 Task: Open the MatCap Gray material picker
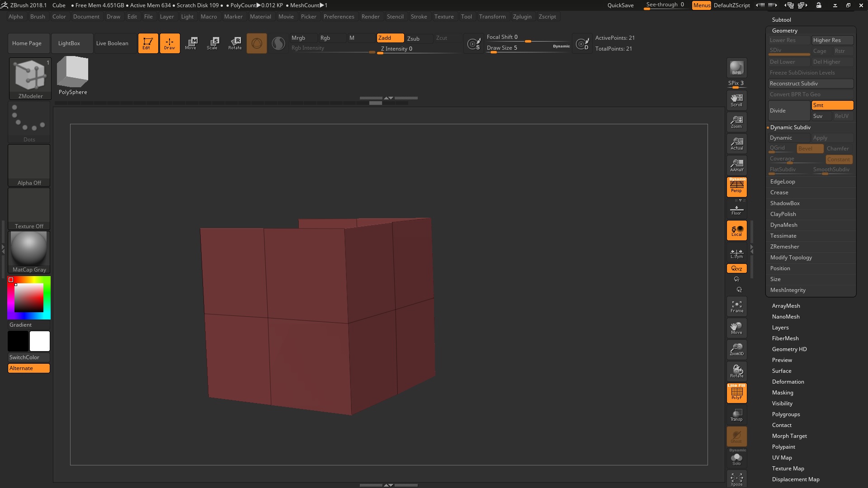(29, 252)
